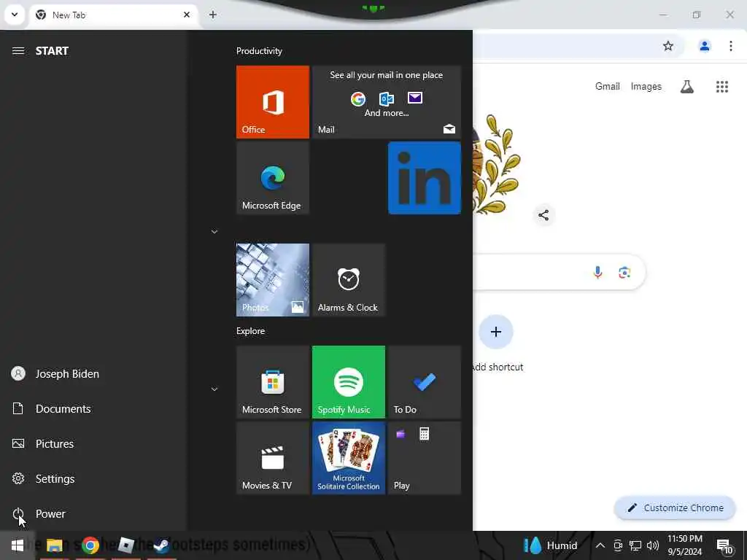Open Alarms & Clock tile
This screenshot has height=560, width=747.
[x=348, y=280]
